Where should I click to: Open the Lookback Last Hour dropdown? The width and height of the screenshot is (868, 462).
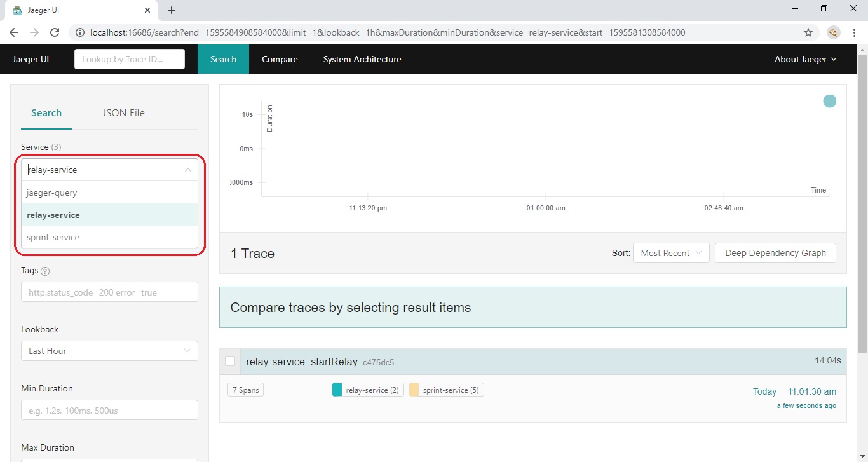click(x=109, y=351)
